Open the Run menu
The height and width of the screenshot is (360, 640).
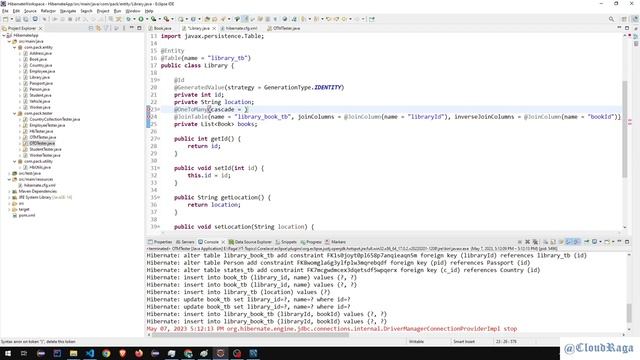click(118, 11)
